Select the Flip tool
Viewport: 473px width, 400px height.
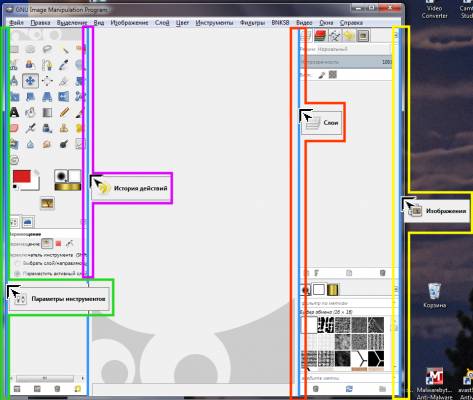(x=64, y=97)
